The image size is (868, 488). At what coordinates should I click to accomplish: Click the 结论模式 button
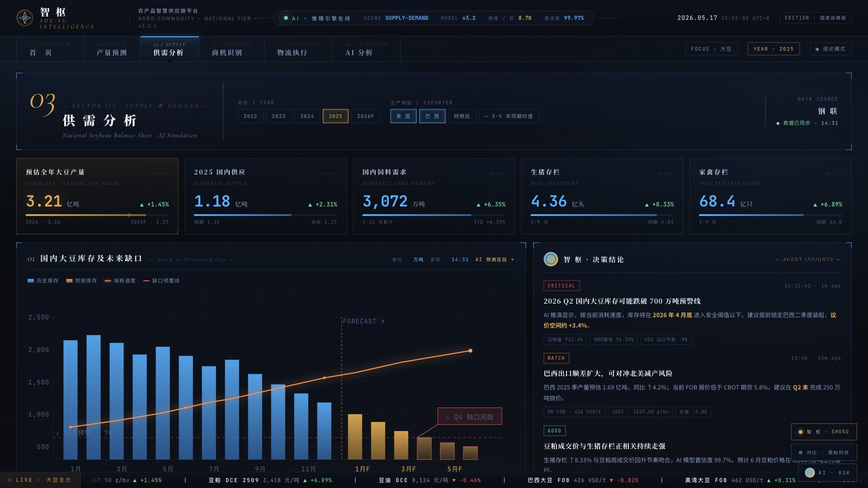830,49
